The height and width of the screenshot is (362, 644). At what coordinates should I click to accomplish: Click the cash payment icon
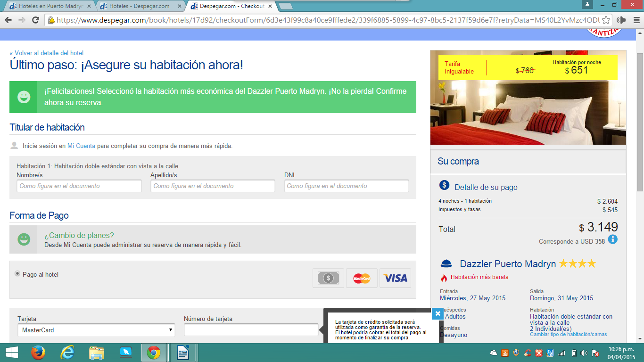[x=328, y=278]
